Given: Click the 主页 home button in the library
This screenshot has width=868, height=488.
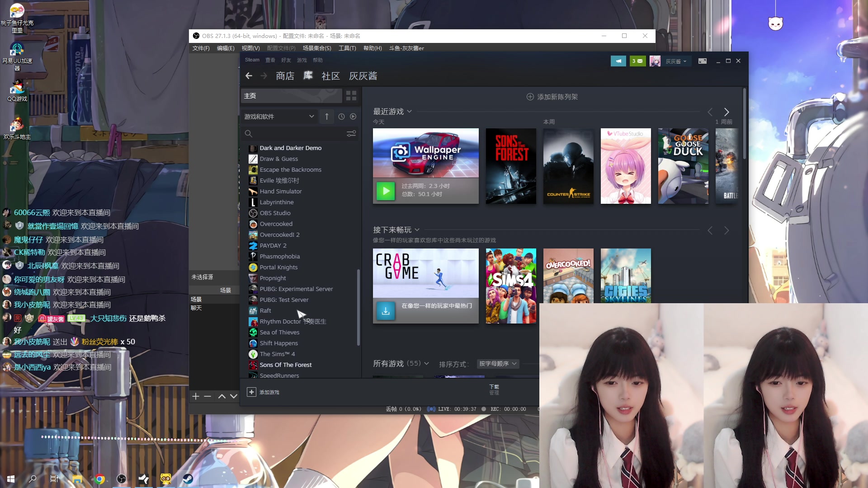Looking at the screenshot, I should [291, 96].
